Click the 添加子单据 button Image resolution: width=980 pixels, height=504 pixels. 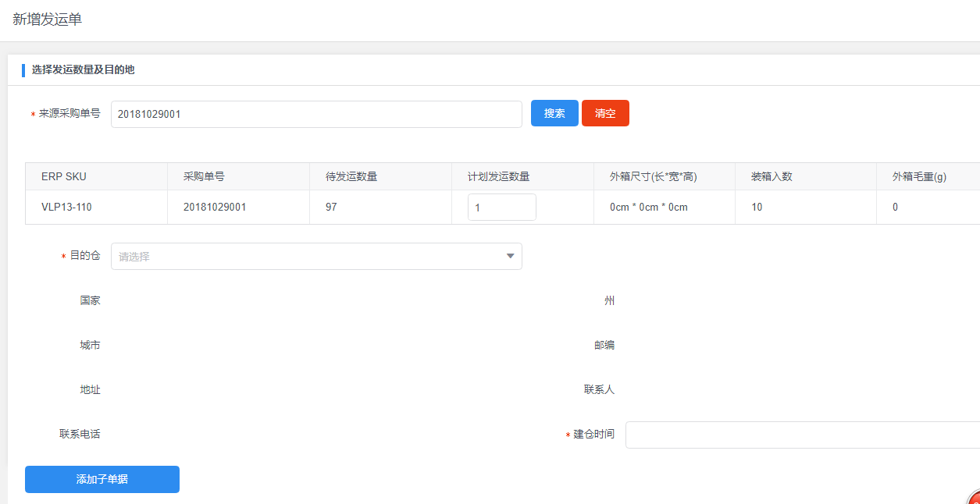tap(102, 479)
